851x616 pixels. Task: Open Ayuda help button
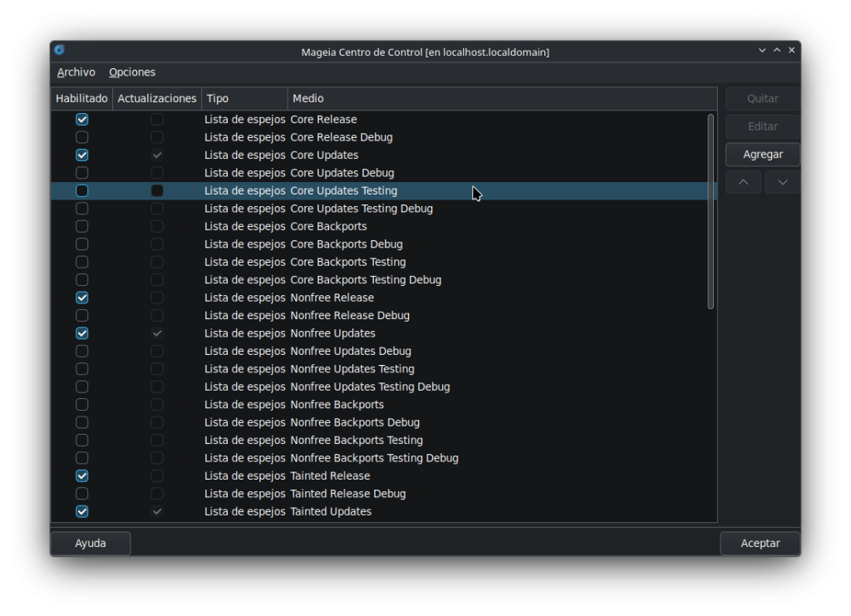tap(91, 544)
